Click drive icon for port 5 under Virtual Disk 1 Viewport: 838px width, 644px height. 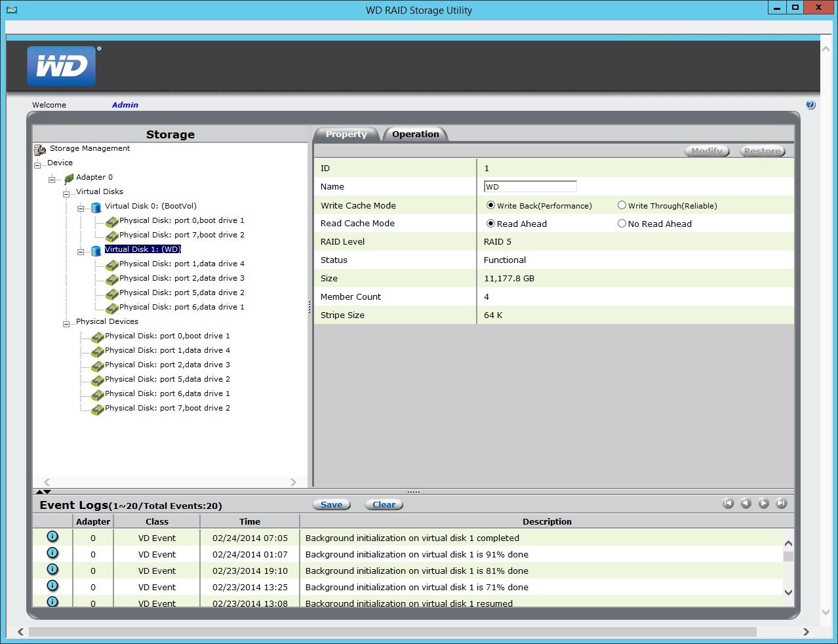111,294
